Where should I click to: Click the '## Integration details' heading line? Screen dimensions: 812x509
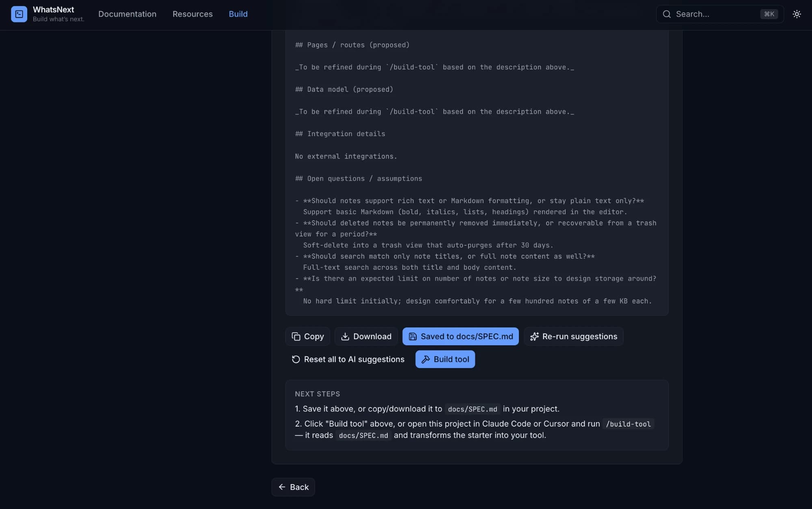coord(340,134)
